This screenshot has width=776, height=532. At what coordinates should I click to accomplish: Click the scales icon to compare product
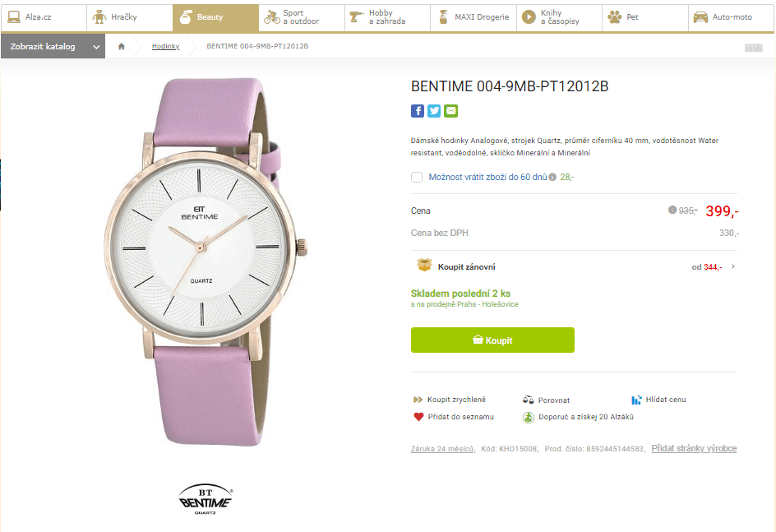coord(529,400)
